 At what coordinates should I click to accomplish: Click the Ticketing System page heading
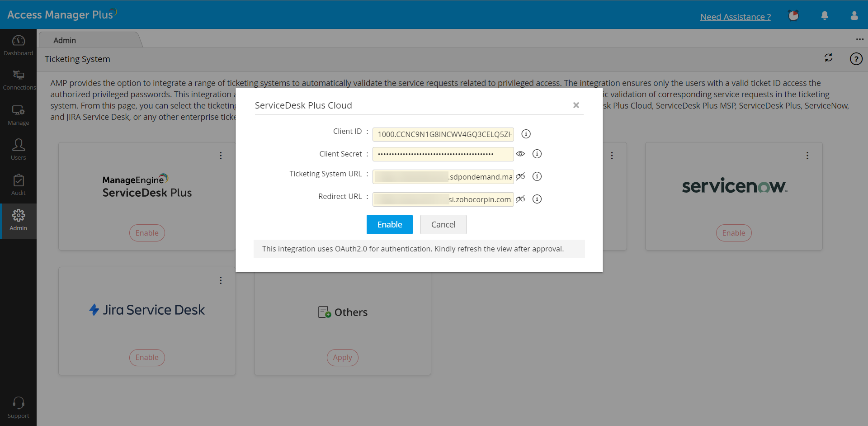click(x=77, y=59)
